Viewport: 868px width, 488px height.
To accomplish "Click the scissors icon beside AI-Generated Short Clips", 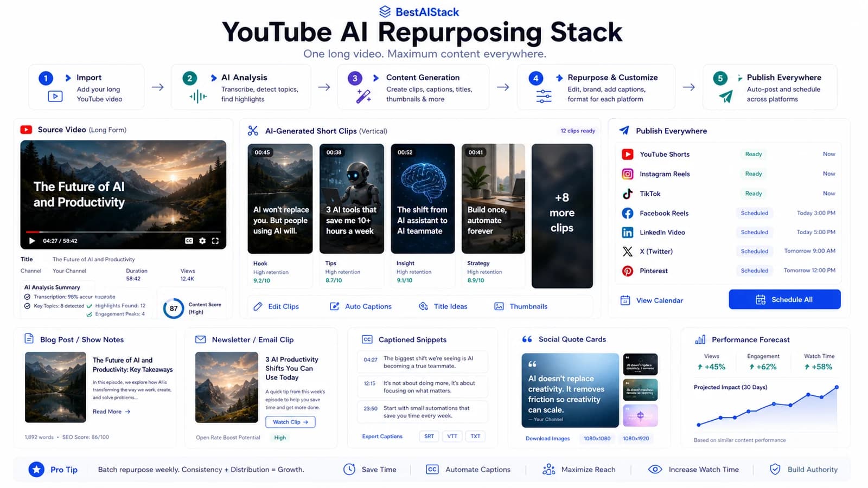I will [x=253, y=131].
